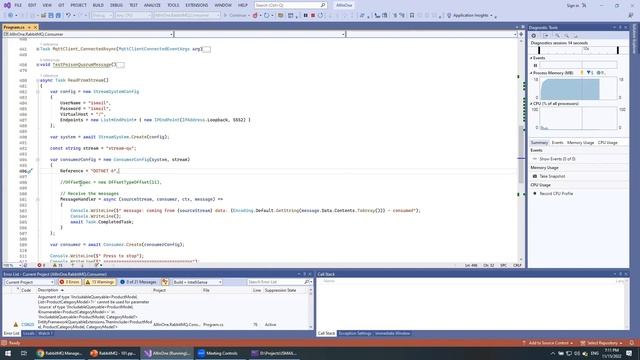Select the Watch 1 bottom tab

[x=45, y=334]
